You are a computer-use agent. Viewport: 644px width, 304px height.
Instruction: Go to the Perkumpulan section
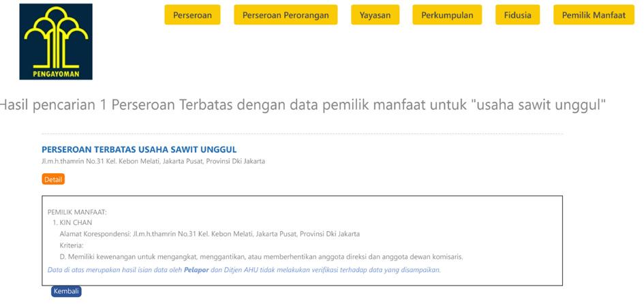[x=447, y=15]
